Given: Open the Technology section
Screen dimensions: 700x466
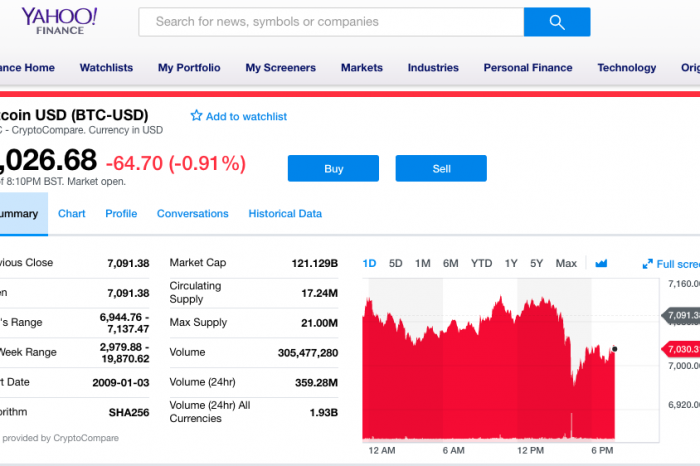Looking at the screenshot, I should click(627, 67).
